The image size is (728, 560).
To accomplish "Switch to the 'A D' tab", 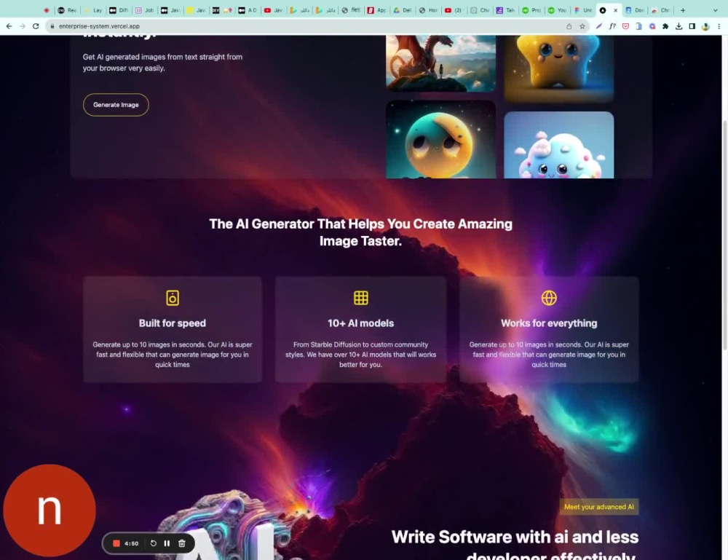I will click(x=248, y=10).
